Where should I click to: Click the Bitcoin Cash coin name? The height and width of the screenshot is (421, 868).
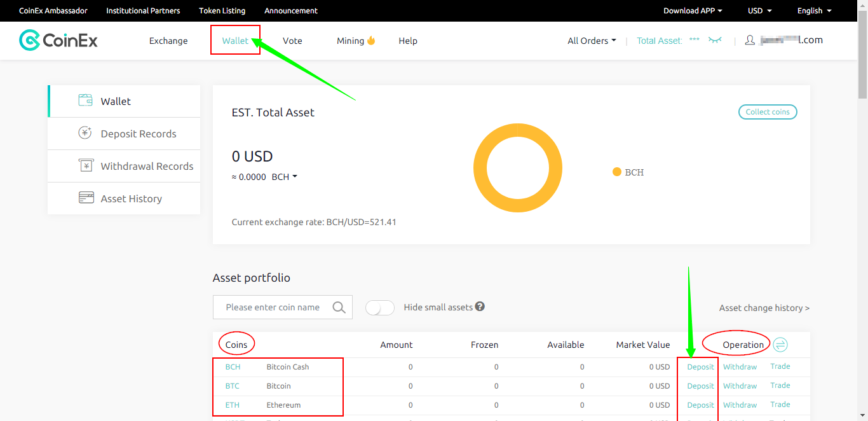pyautogui.click(x=288, y=367)
